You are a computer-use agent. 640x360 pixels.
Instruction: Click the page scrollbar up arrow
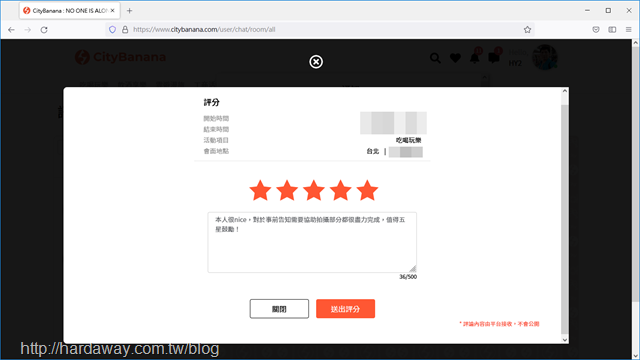pyautogui.click(x=636, y=42)
